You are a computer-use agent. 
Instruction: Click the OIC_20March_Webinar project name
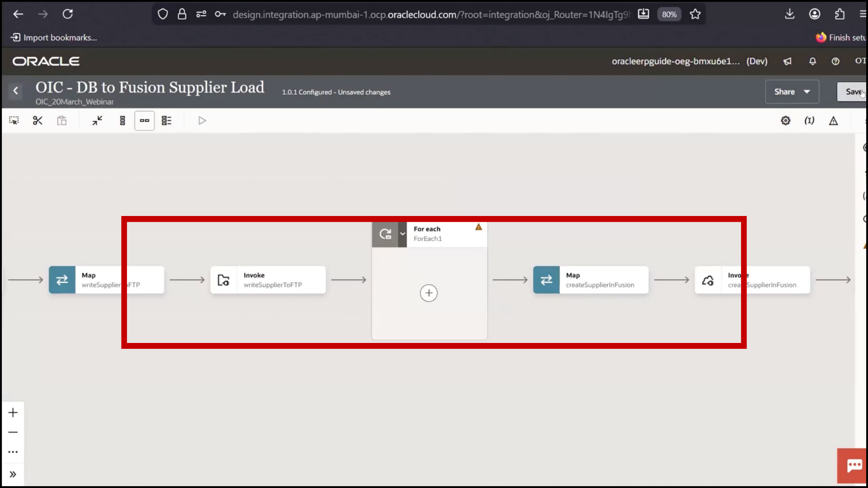[75, 102]
